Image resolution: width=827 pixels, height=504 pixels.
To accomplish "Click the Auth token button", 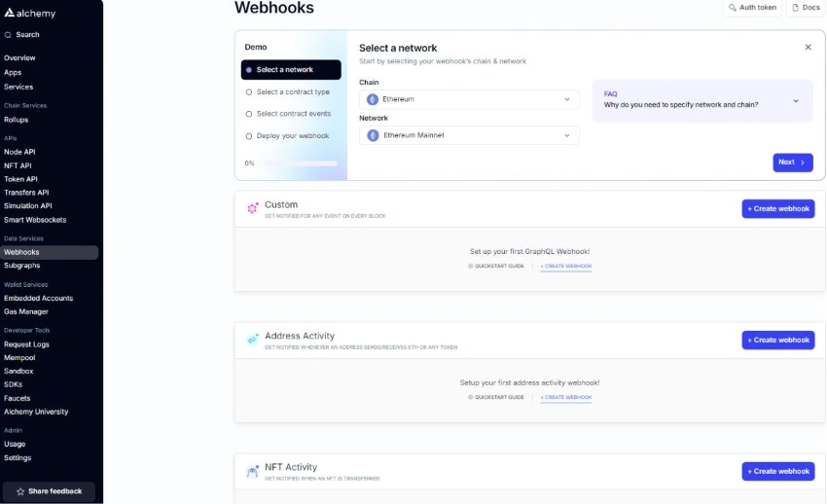I will click(752, 8).
